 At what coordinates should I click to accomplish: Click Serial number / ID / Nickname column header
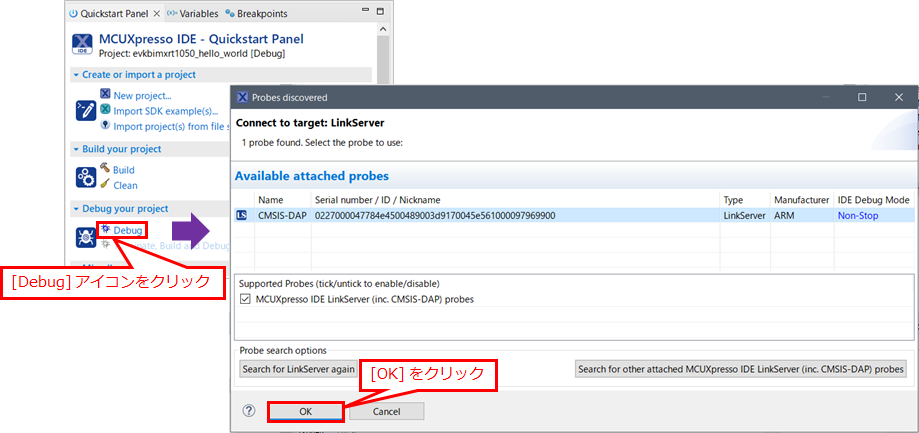[x=515, y=200]
